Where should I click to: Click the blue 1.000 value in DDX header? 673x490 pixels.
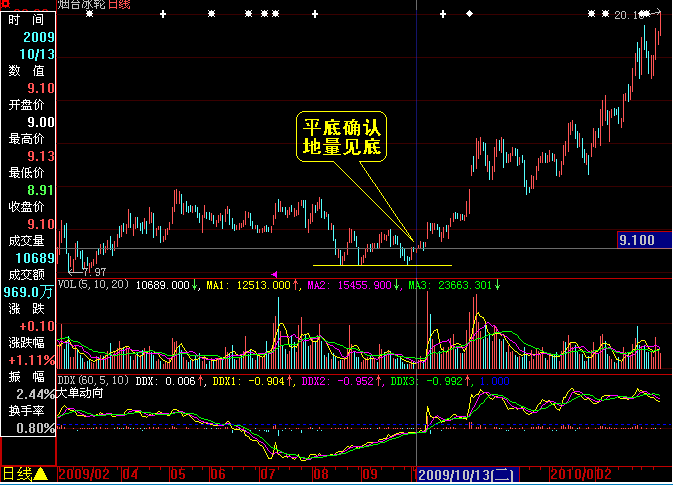(494, 381)
